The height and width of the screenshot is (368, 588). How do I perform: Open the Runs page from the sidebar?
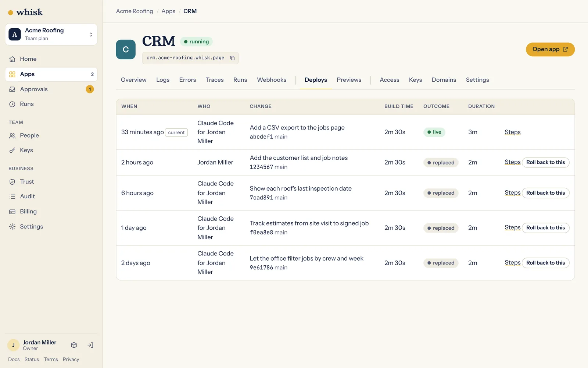51,104
